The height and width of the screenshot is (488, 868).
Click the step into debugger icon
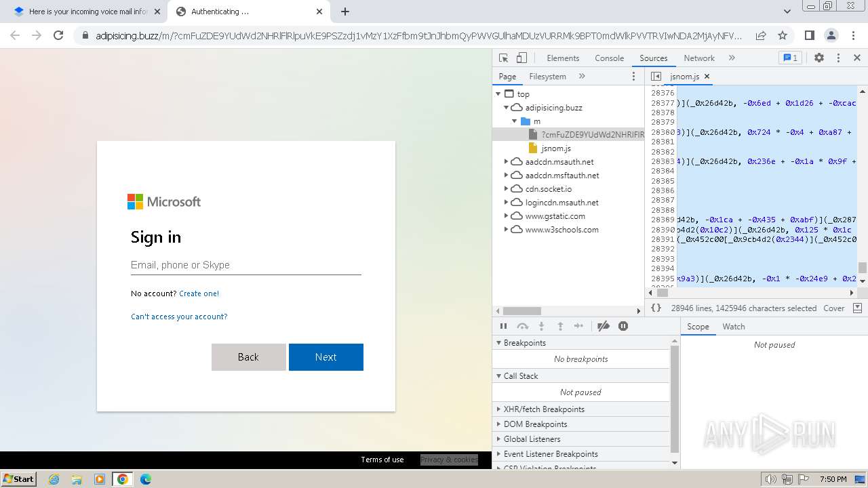(x=541, y=326)
